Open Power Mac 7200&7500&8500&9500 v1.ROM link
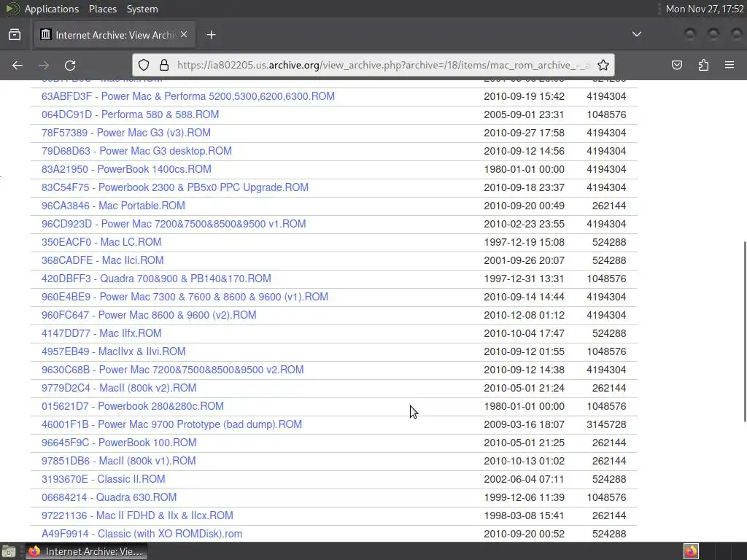 [174, 224]
